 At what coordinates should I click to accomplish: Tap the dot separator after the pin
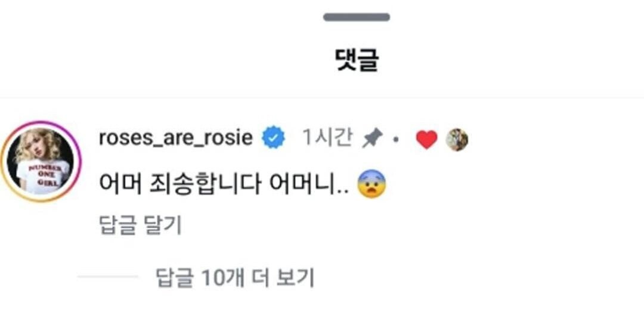pyautogui.click(x=396, y=140)
